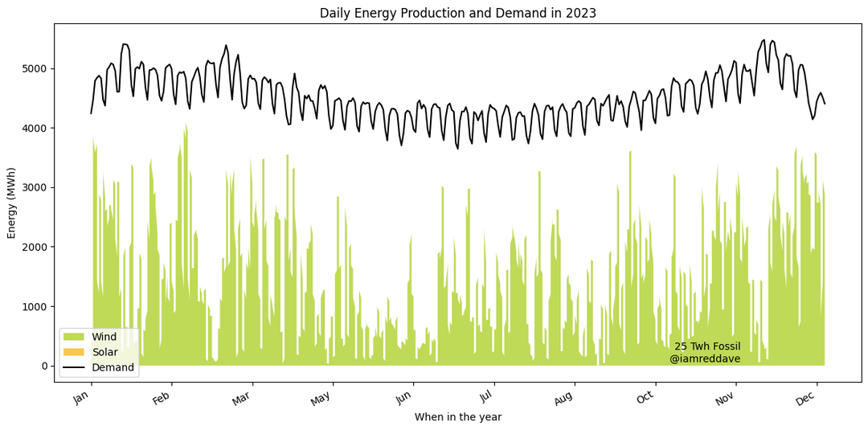Select the Demand black line legend marker

(74, 367)
